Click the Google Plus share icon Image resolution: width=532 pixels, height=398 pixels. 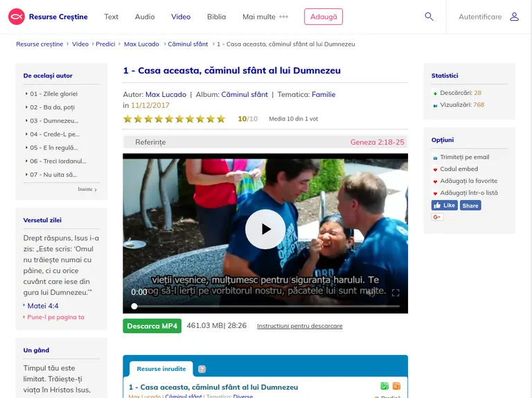pos(437,217)
